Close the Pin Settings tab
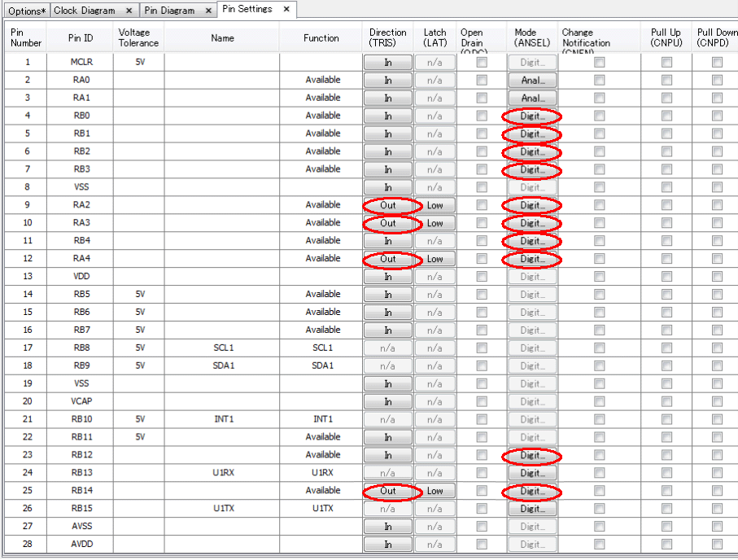 click(286, 9)
